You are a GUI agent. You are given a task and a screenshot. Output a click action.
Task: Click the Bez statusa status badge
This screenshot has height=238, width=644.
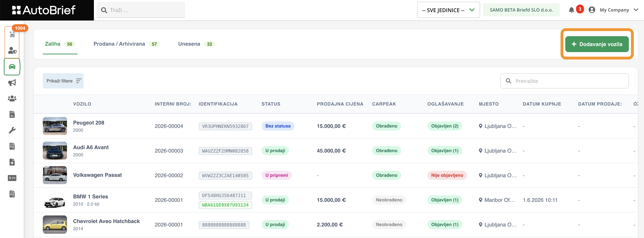[x=278, y=126]
